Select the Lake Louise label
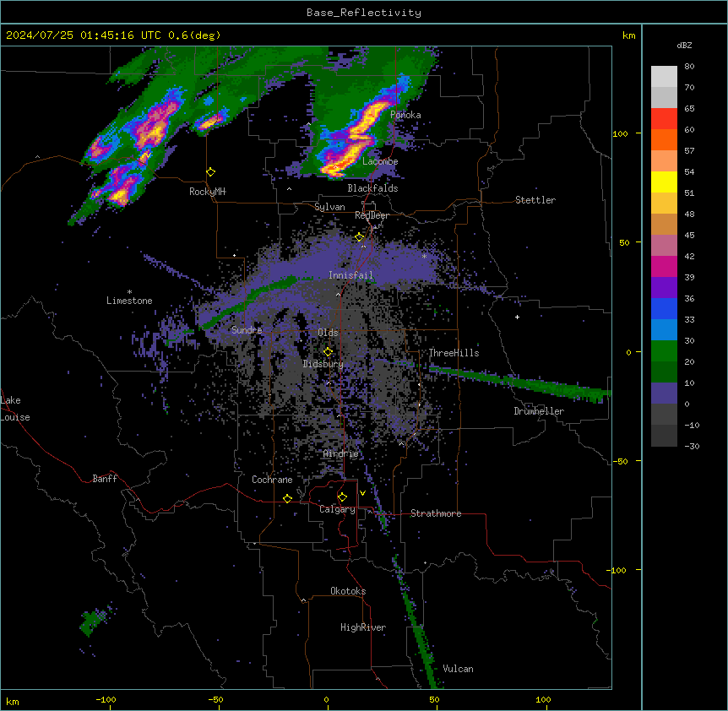This screenshot has height=711, width=728. tap(15, 409)
